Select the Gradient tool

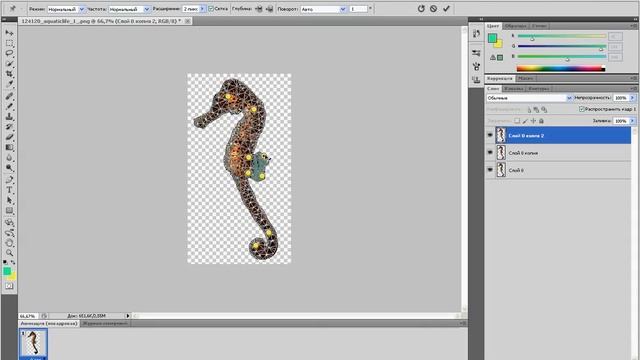[x=9, y=147]
